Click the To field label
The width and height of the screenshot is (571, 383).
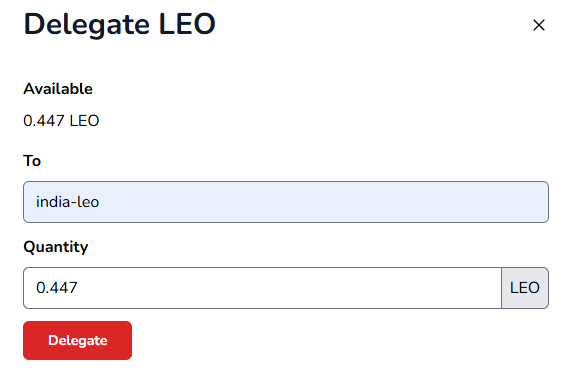32,161
